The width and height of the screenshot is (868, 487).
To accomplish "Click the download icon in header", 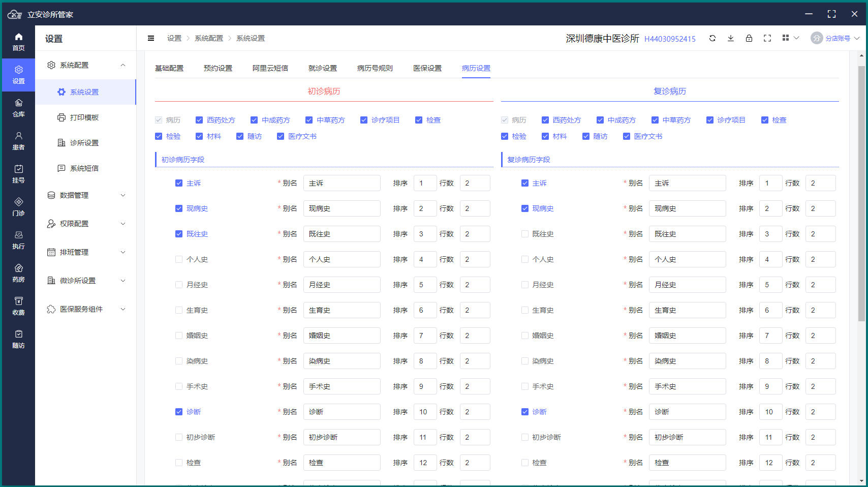I will [731, 38].
